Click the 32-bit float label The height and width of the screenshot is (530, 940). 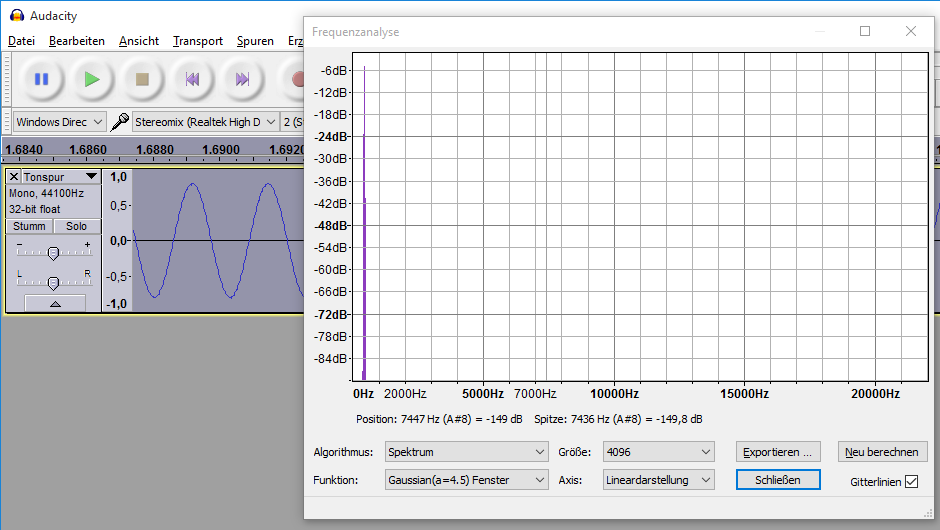click(34, 209)
